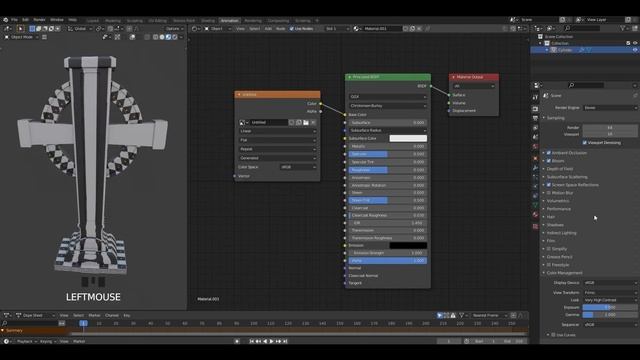The width and height of the screenshot is (640, 360).
Task: Open the World properties tab icon
Action: pos(536,147)
